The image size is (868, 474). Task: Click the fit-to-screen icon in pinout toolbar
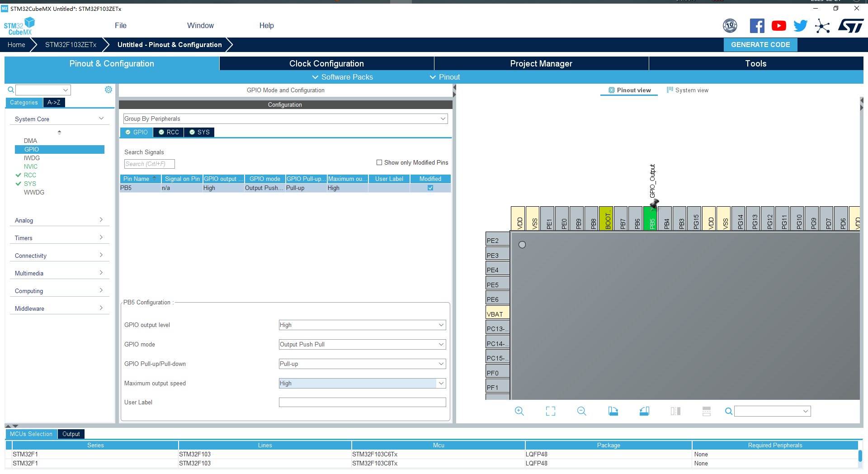(551, 411)
